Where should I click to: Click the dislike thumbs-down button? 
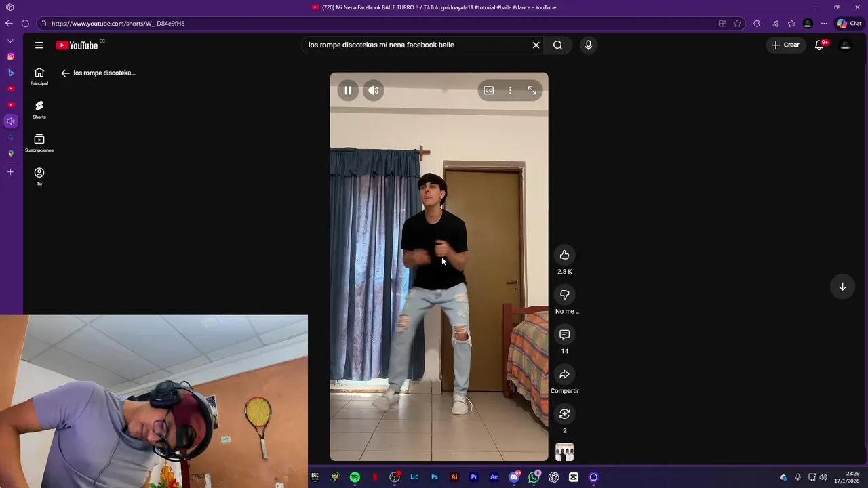tap(564, 295)
